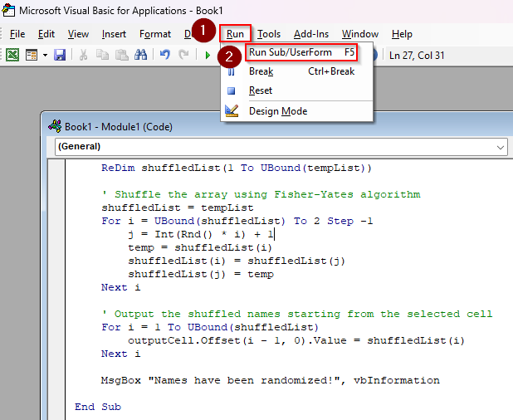
Task: Click the 'temp = shuffledList(i)' line
Action: (200, 247)
